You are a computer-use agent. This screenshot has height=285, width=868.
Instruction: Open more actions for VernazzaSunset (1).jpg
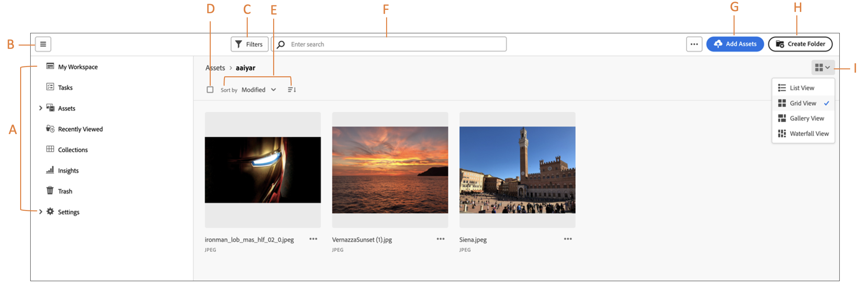click(x=441, y=239)
